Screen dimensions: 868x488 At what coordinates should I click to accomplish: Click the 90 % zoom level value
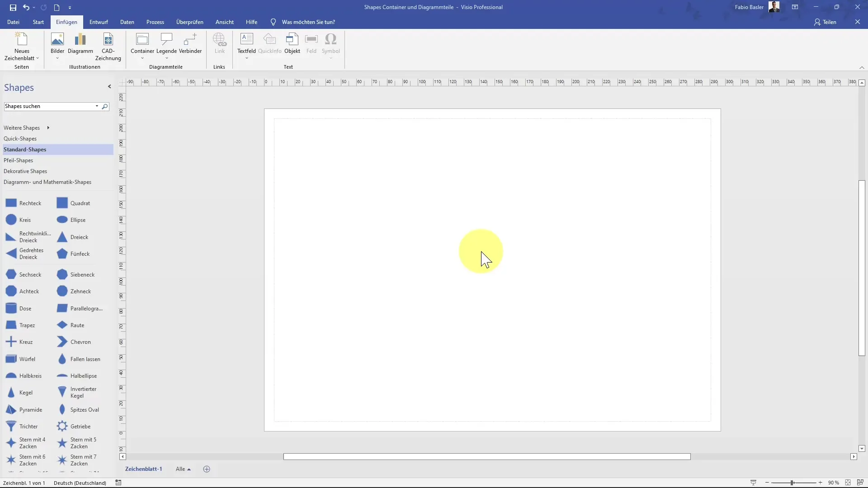833,483
